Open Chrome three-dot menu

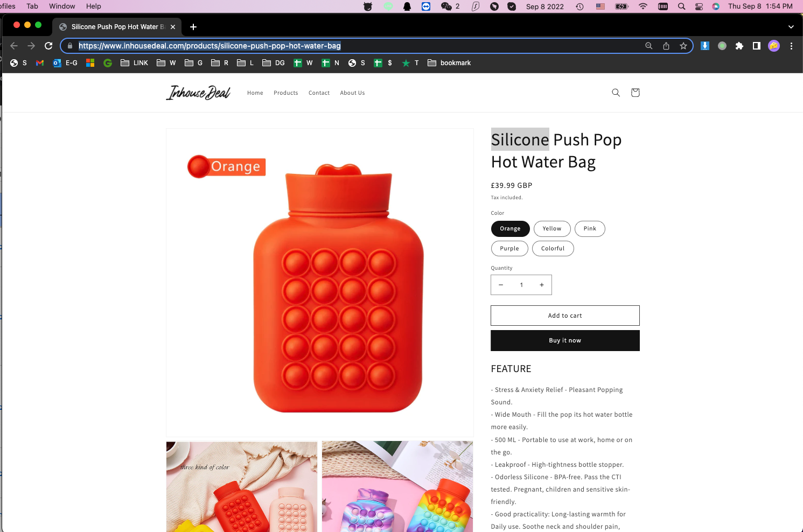click(x=791, y=46)
